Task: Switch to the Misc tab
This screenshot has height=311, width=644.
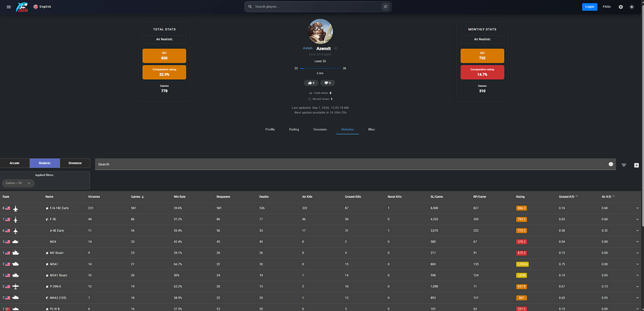Action: 372,129
